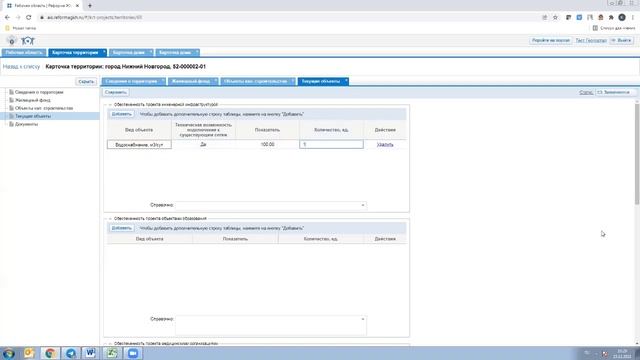Open Word from the taskbar
The image size is (640, 360).
90,353
